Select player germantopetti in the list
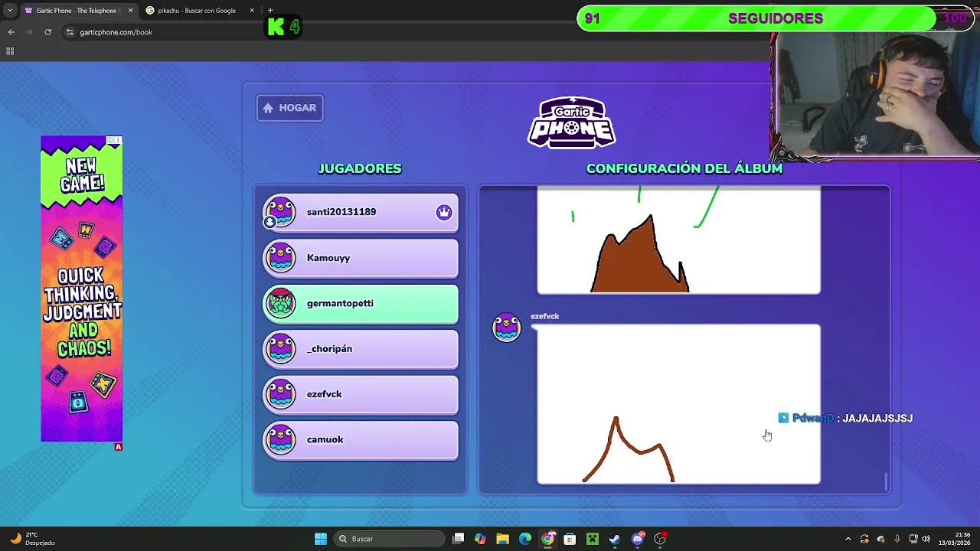 (361, 303)
